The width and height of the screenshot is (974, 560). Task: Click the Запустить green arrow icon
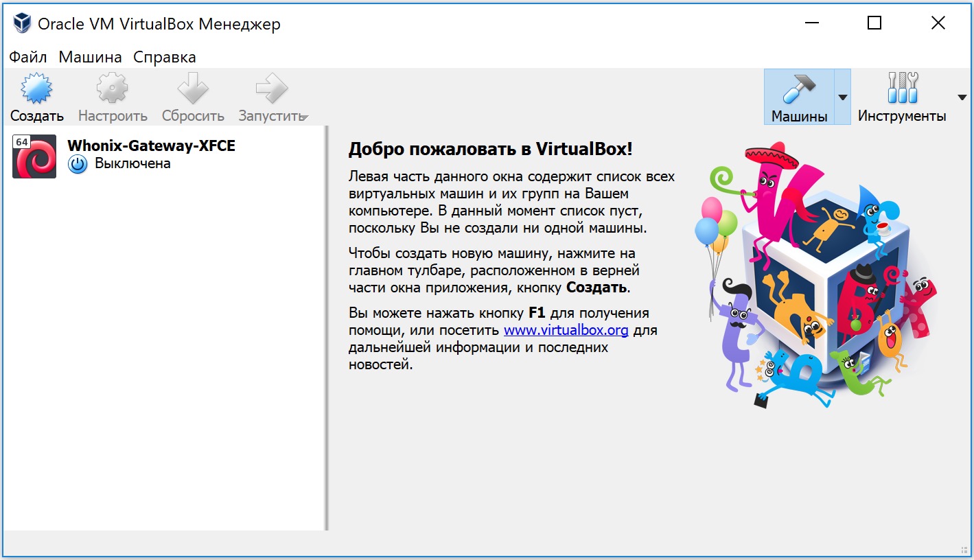tap(272, 89)
